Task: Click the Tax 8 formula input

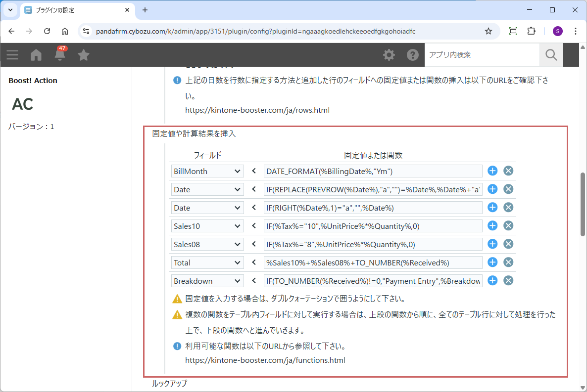Action: (x=373, y=245)
